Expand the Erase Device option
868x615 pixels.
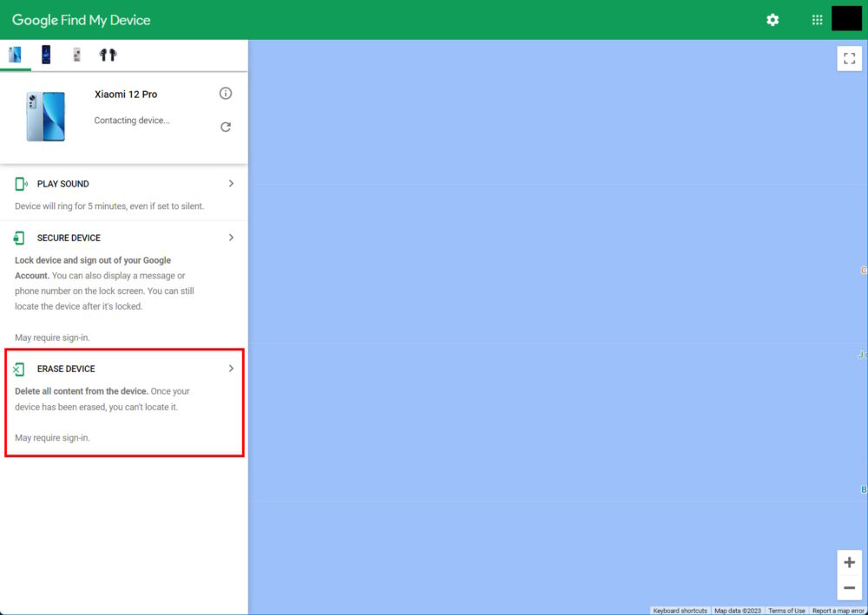230,368
